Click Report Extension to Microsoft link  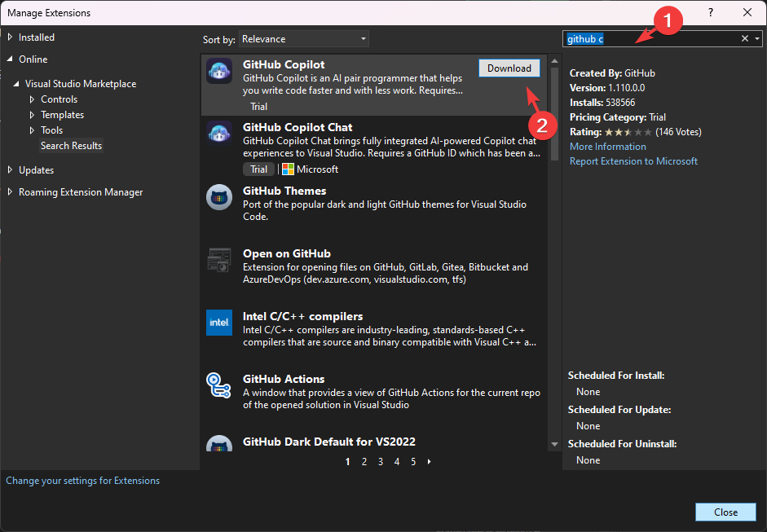[633, 161]
